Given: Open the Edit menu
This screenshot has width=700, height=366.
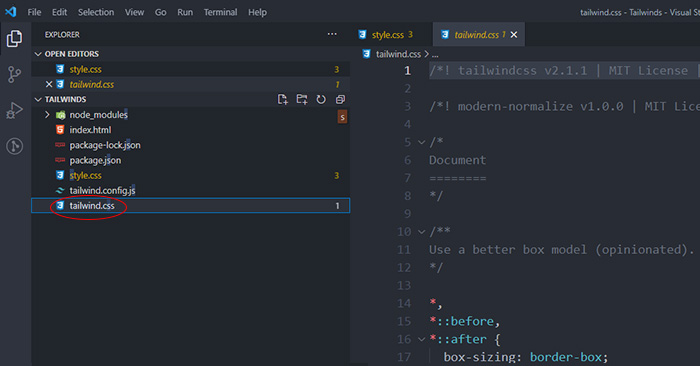Looking at the screenshot, I should tap(59, 12).
